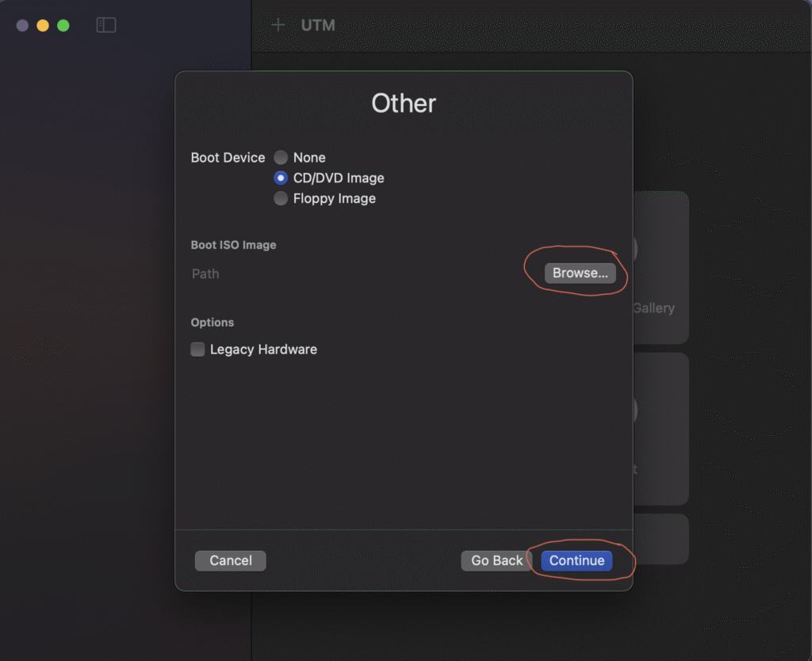Click the yellow minimize window button

coord(43,25)
